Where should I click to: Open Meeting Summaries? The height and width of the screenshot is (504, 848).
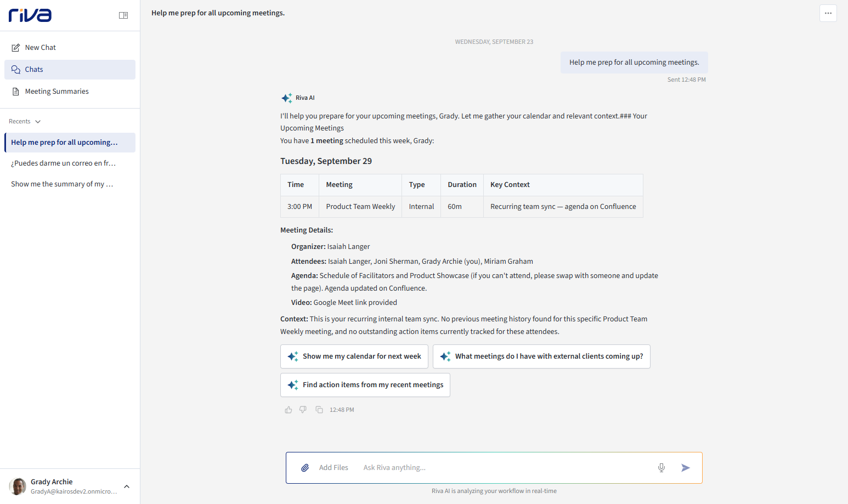(70, 92)
